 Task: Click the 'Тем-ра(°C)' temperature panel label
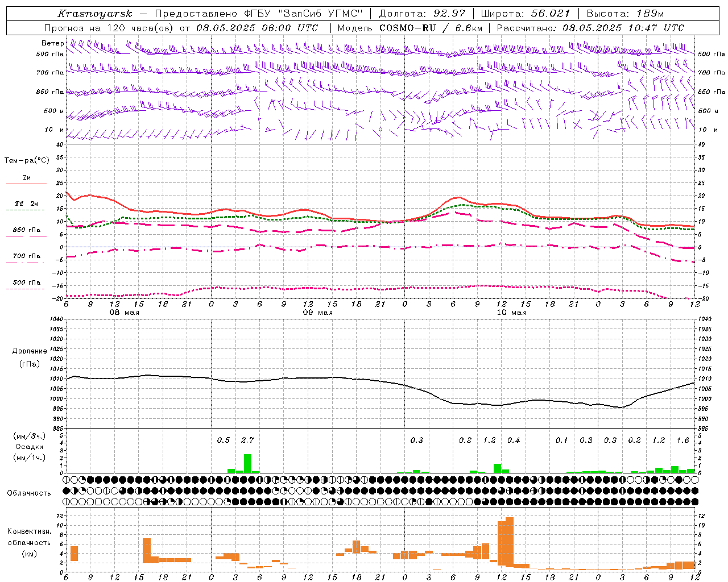(x=27, y=161)
